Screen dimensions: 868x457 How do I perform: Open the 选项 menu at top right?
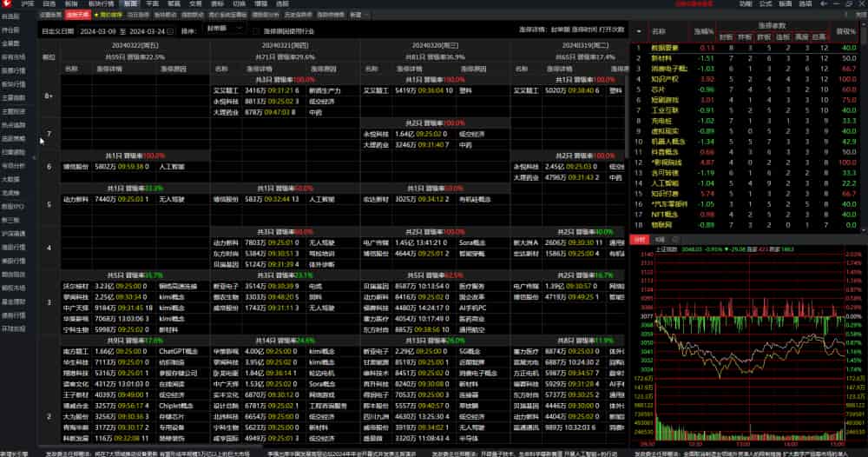pyautogui.click(x=805, y=3)
